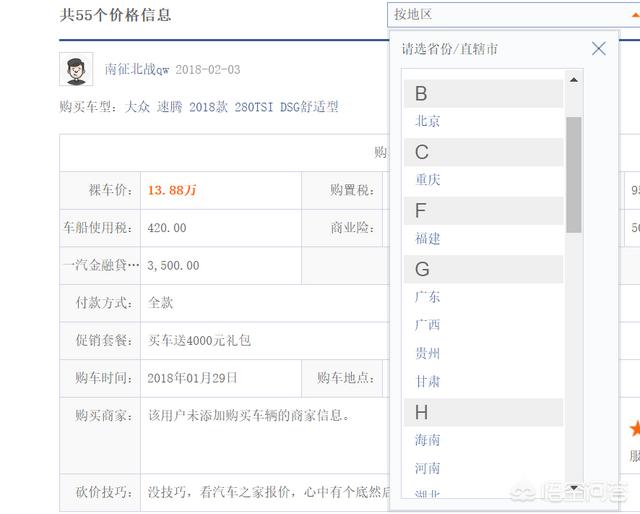Click the province list scroll-up arrow
Image resolution: width=640 pixels, height=514 pixels.
(574, 79)
